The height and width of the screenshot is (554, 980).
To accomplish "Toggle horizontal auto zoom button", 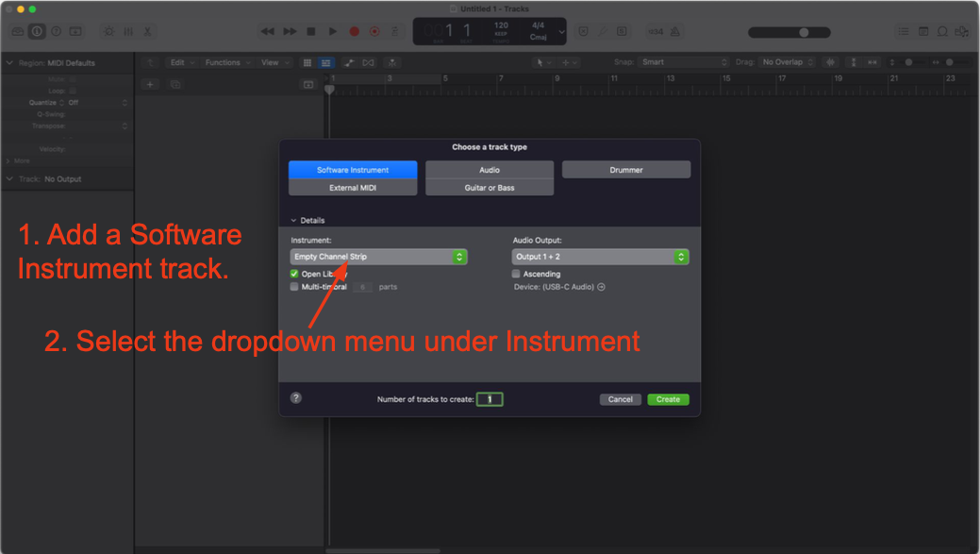I will click(872, 62).
